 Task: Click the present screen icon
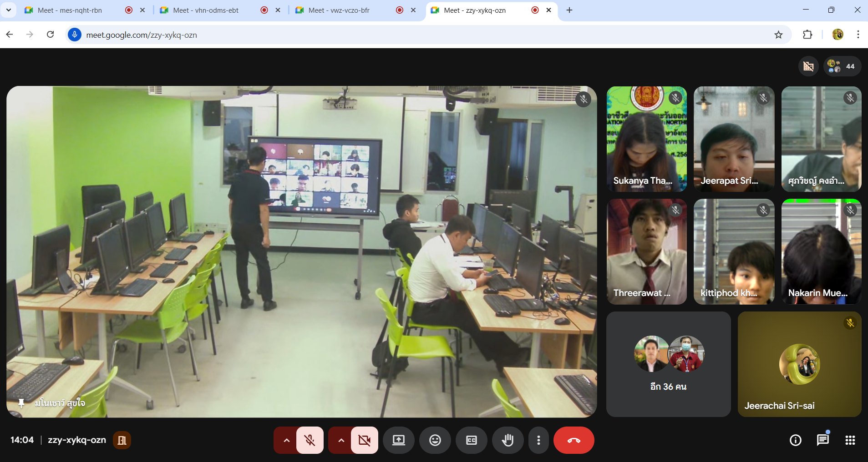click(398, 440)
